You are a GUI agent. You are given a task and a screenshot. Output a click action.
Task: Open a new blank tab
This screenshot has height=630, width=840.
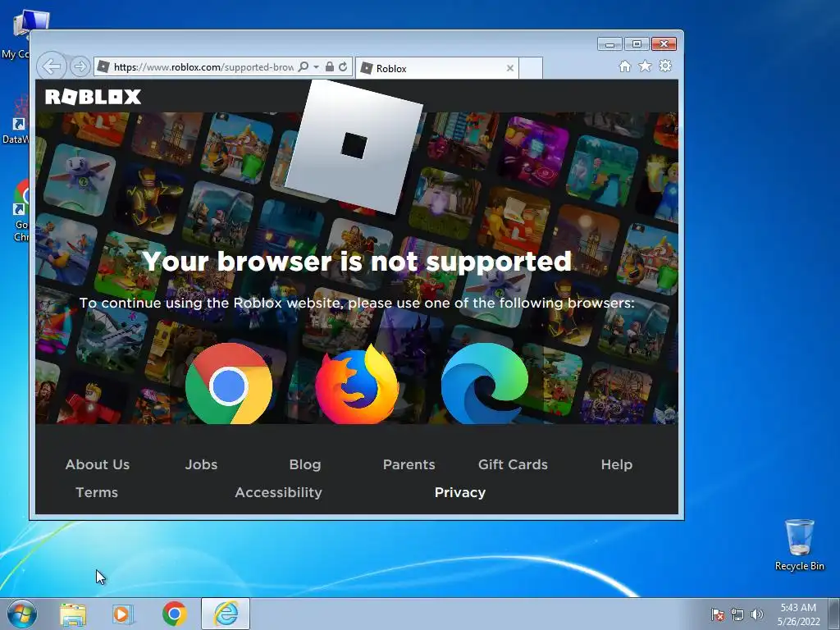pyautogui.click(x=531, y=68)
